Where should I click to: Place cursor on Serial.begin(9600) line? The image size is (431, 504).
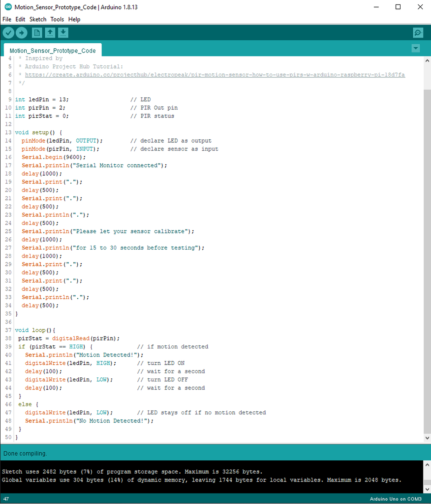54,157
